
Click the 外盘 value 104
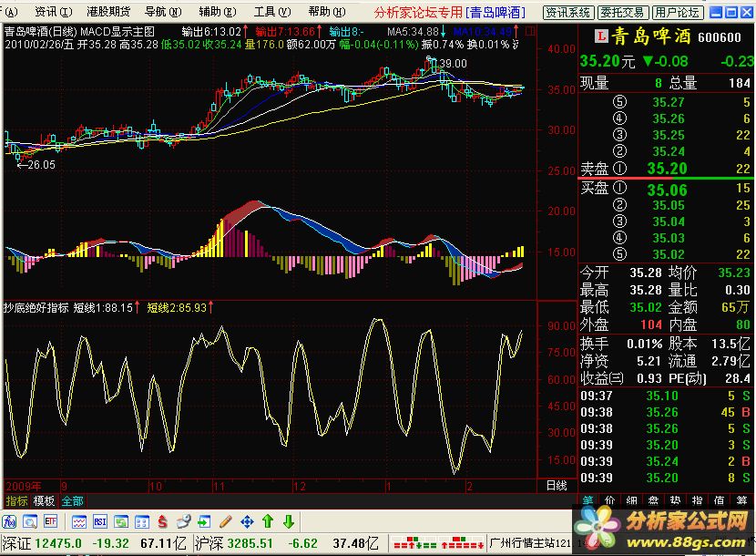pos(651,324)
